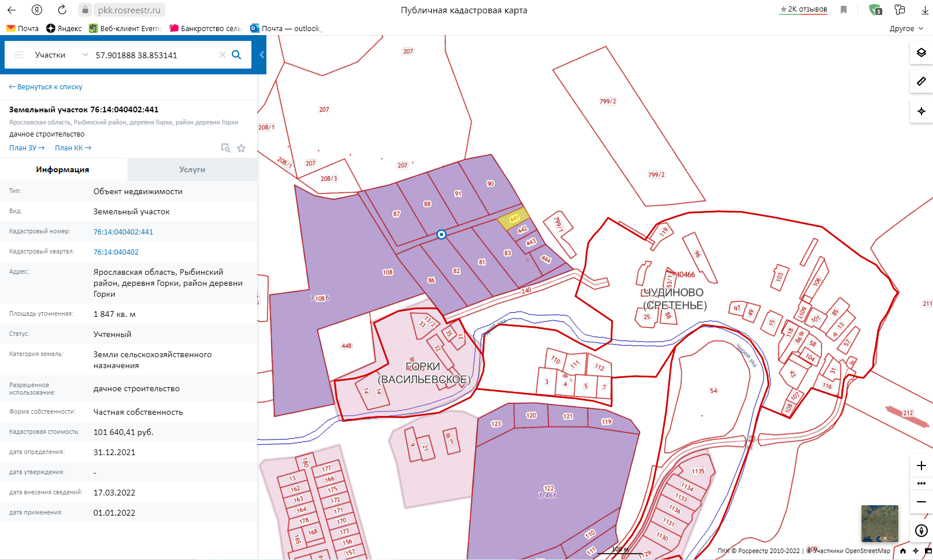Open the three-dots options between zoom buttons
The image size is (933, 560).
[x=921, y=483]
